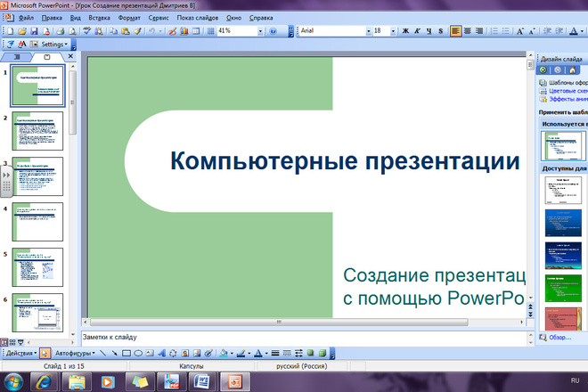Insert a diagram or organization chart

coord(173,353)
